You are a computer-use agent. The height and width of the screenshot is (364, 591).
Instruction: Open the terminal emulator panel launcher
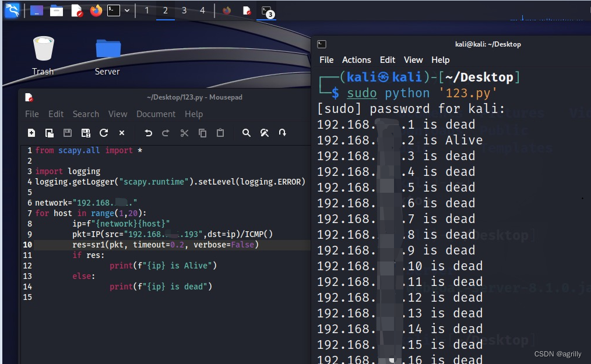[114, 10]
